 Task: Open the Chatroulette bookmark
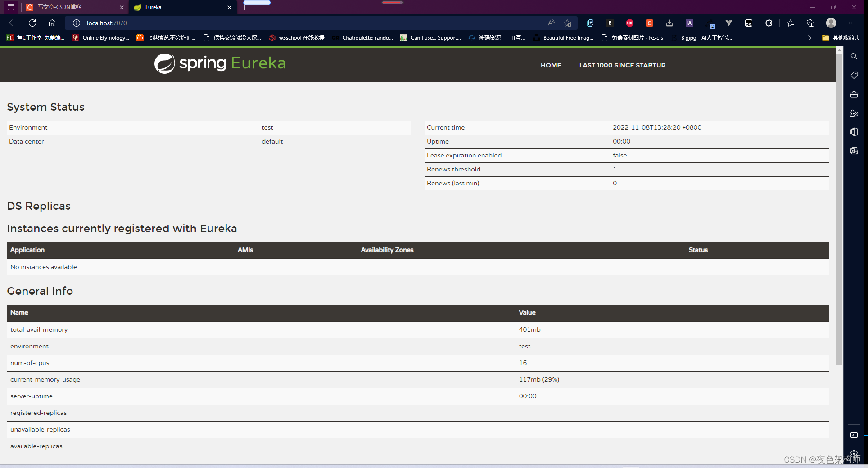[x=362, y=38]
